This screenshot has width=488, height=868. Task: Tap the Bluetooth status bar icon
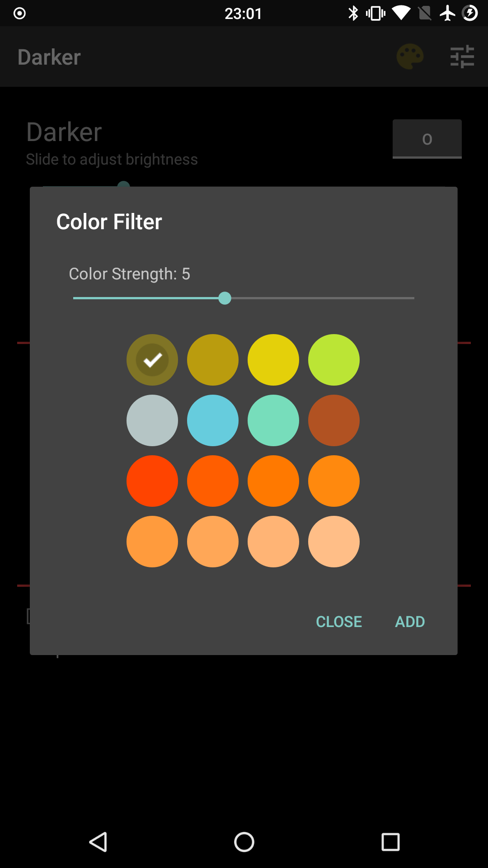coord(353,13)
